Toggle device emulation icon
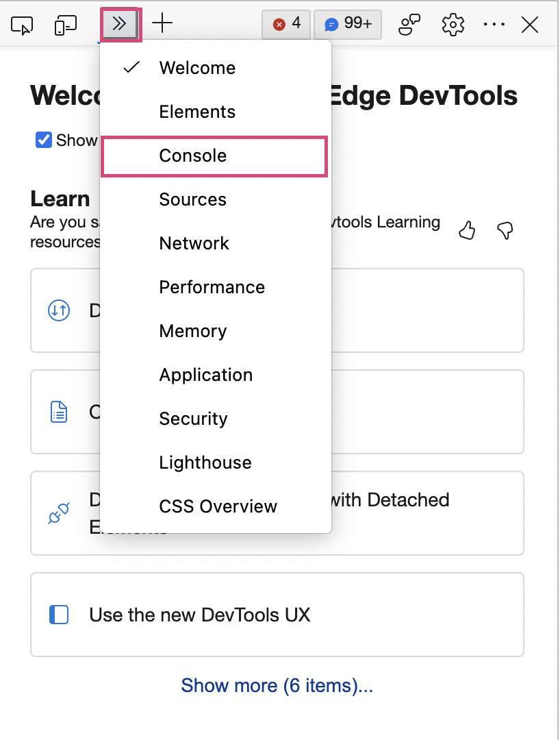 66,25
